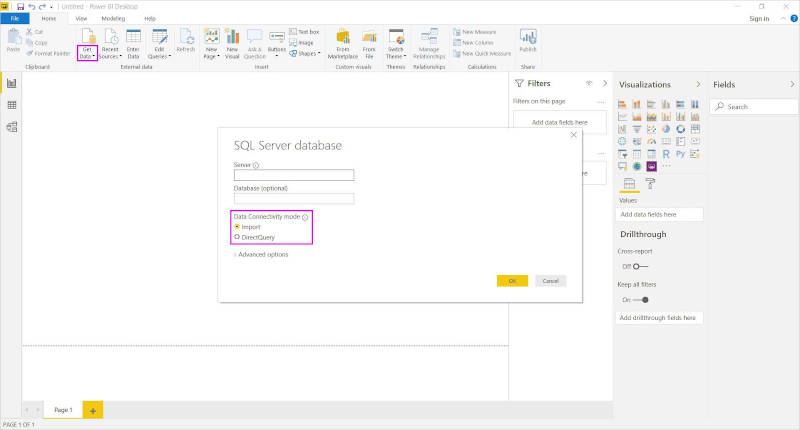This screenshot has width=800, height=430.
Task: Insert an Image from ribbon
Action: (302, 43)
